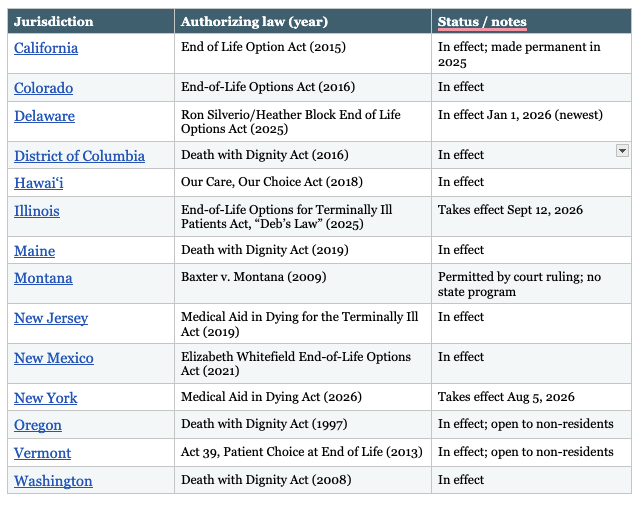The image size is (642, 505).
Task: Click the Baxter v. Montana (2009) cell
Action: (x=303, y=284)
